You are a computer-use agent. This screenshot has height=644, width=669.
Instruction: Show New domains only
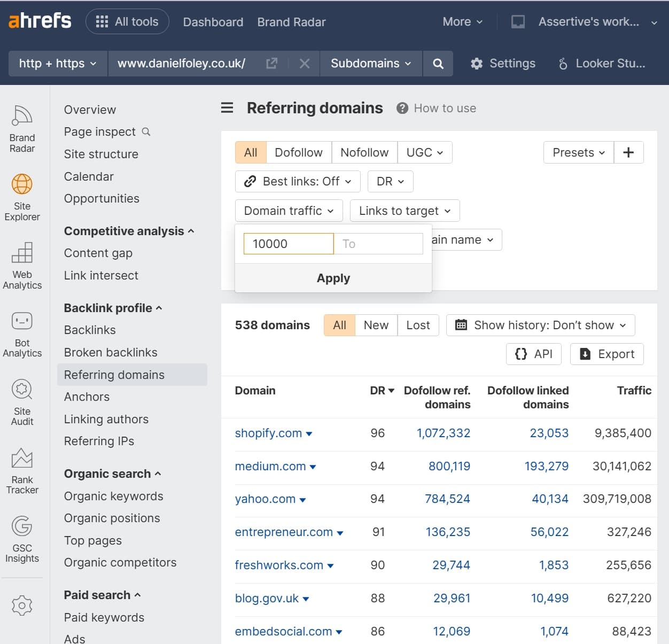point(376,325)
